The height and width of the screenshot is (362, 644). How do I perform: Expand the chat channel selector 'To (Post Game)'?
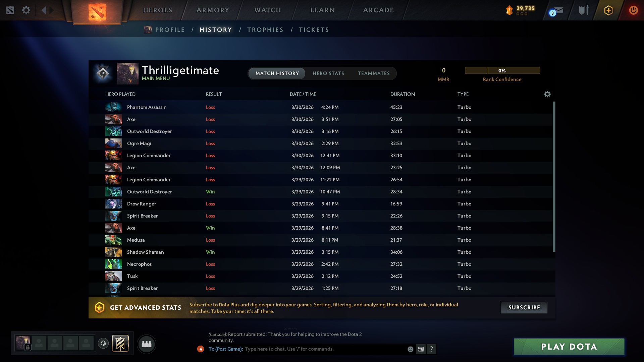coord(225,349)
